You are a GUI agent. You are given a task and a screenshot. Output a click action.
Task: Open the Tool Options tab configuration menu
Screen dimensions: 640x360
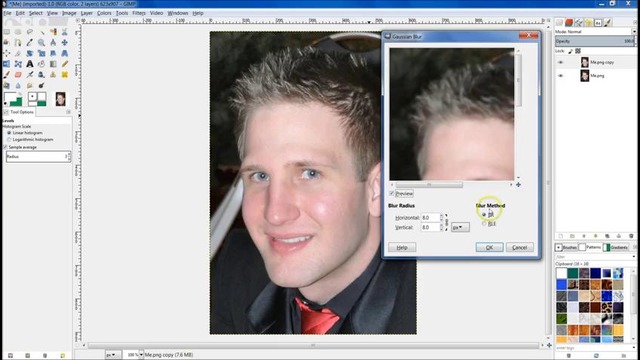click(68, 112)
